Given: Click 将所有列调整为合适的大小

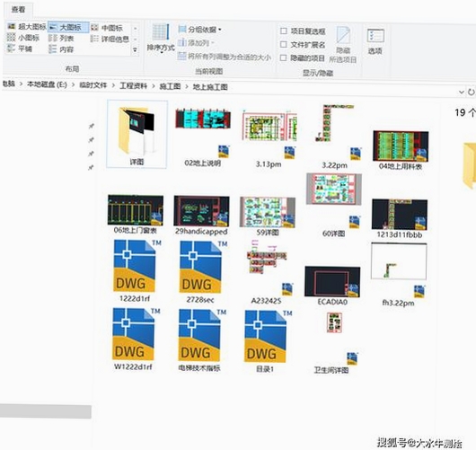Looking at the screenshot, I should click(x=225, y=57).
